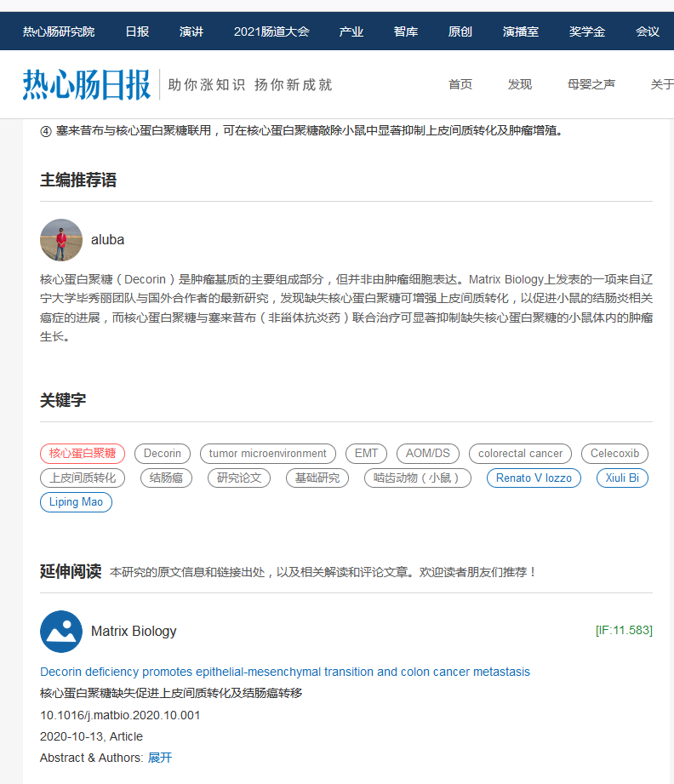Go to 首页 navigation tab

pyautogui.click(x=460, y=84)
